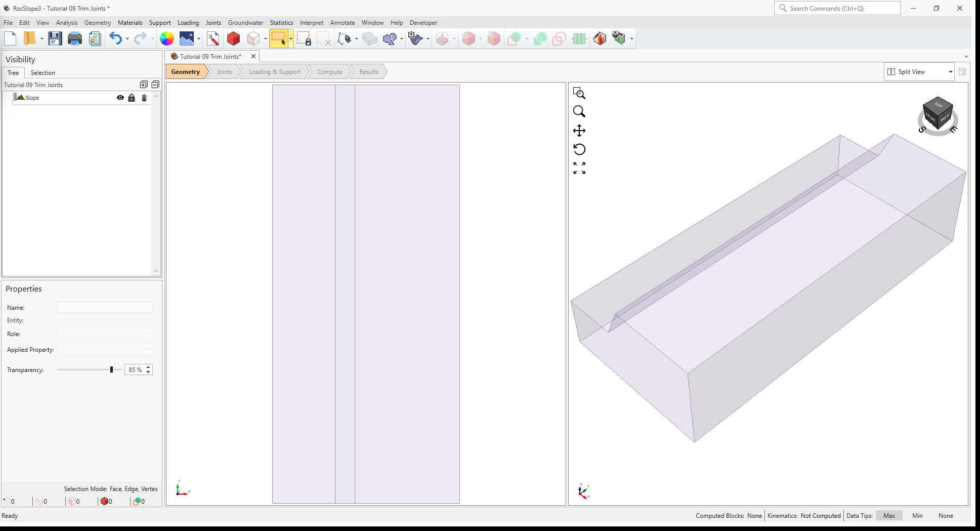Set data tips to Min
980x531 pixels.
point(917,516)
